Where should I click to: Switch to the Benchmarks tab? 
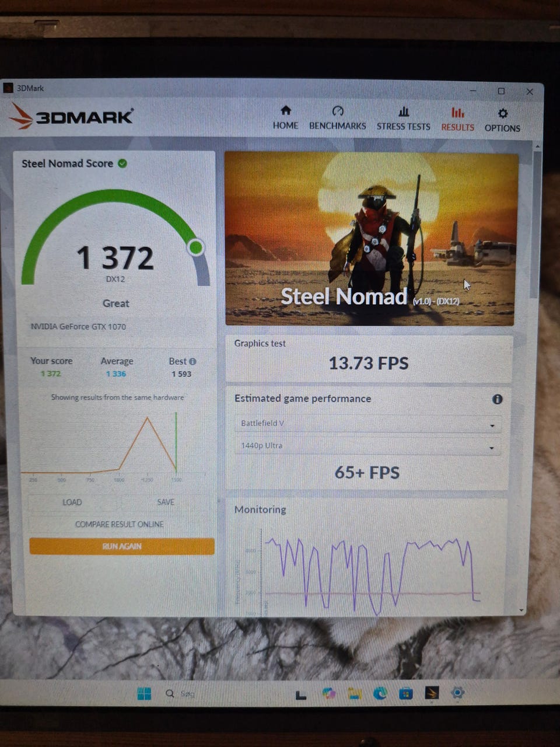(x=338, y=118)
